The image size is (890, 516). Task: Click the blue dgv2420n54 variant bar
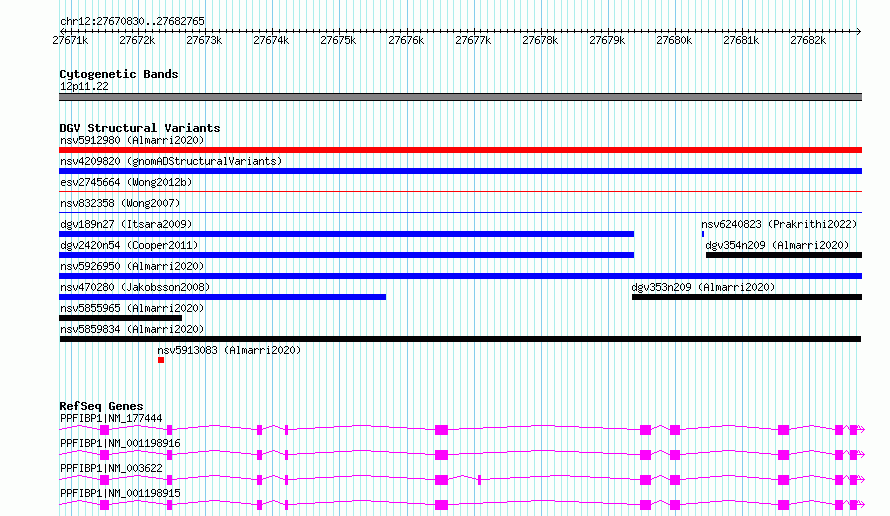point(346,255)
